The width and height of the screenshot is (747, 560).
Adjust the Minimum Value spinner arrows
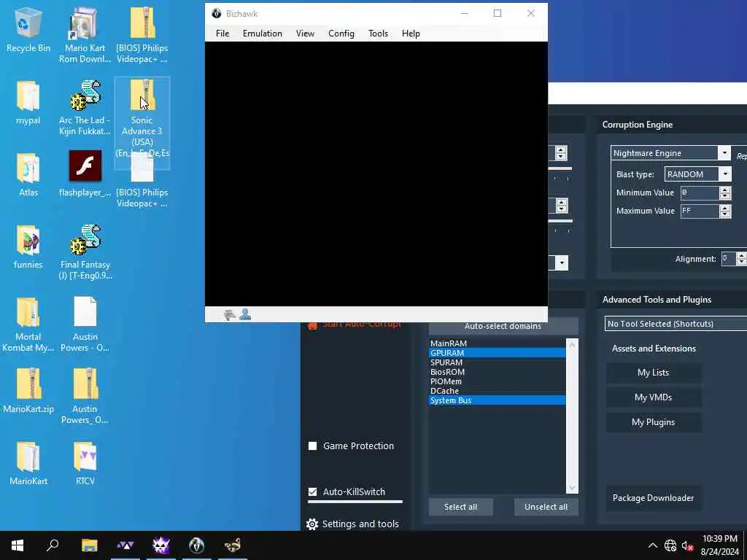click(x=724, y=192)
